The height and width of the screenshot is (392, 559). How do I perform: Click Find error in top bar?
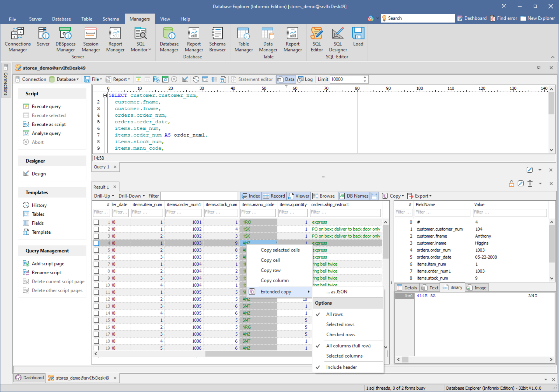pos(504,18)
